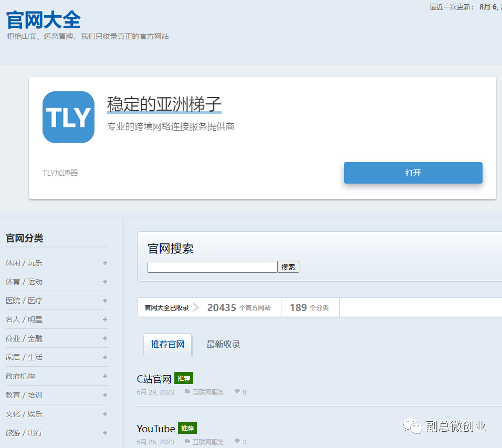Viewport: 502px width, 448px height.
Task: Click the blue 打开 button
Action: point(413,173)
